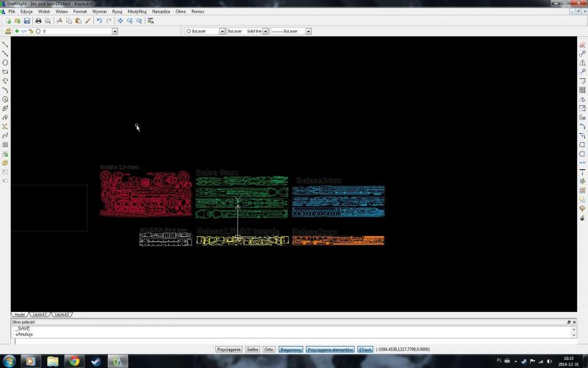Screen dimensions: 588x368
Task: Click the Undo arrow icon
Action: pyautogui.click(x=99, y=21)
